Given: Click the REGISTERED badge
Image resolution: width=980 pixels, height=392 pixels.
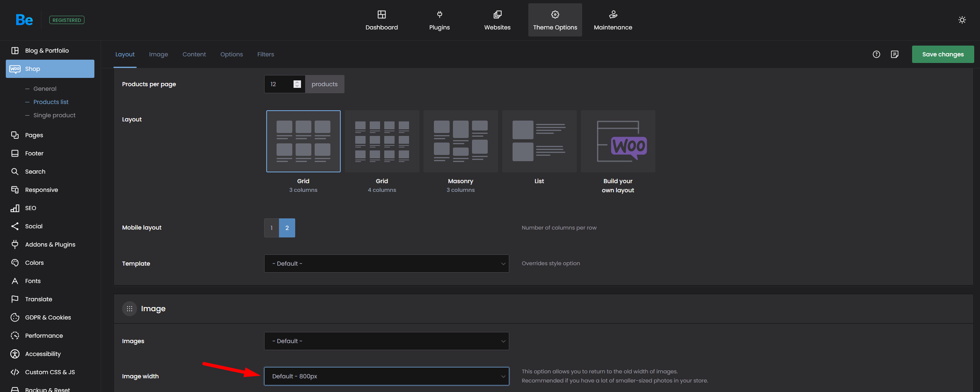Looking at the screenshot, I should pyautogui.click(x=67, y=20).
